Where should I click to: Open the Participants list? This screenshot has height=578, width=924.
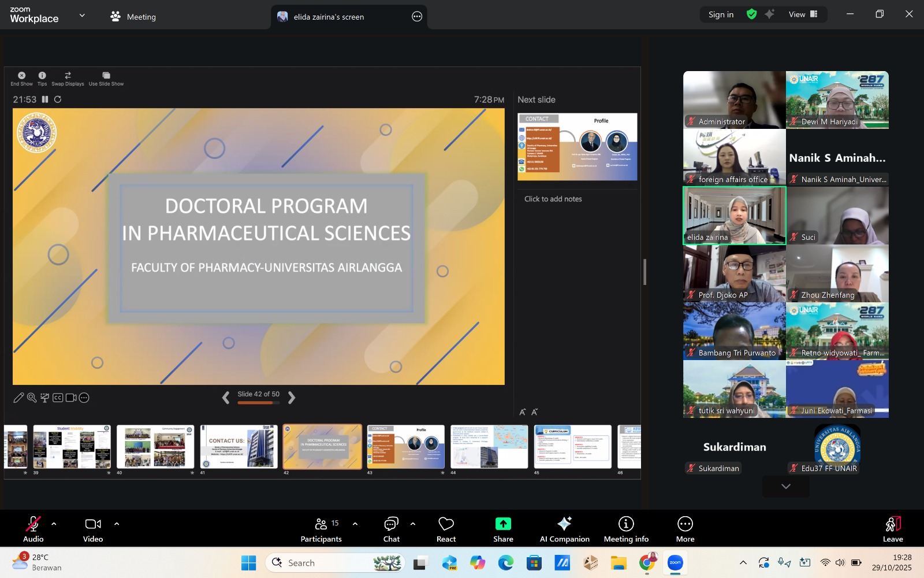[321, 529]
